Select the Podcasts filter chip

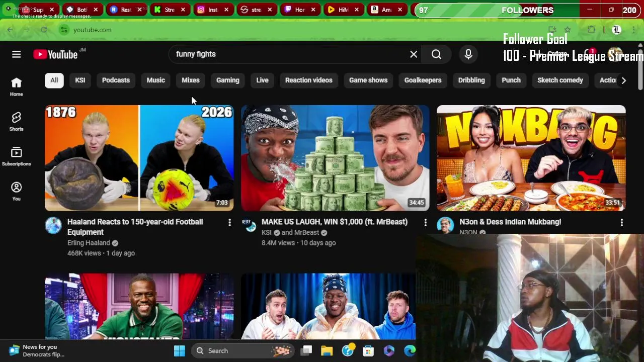tap(116, 80)
